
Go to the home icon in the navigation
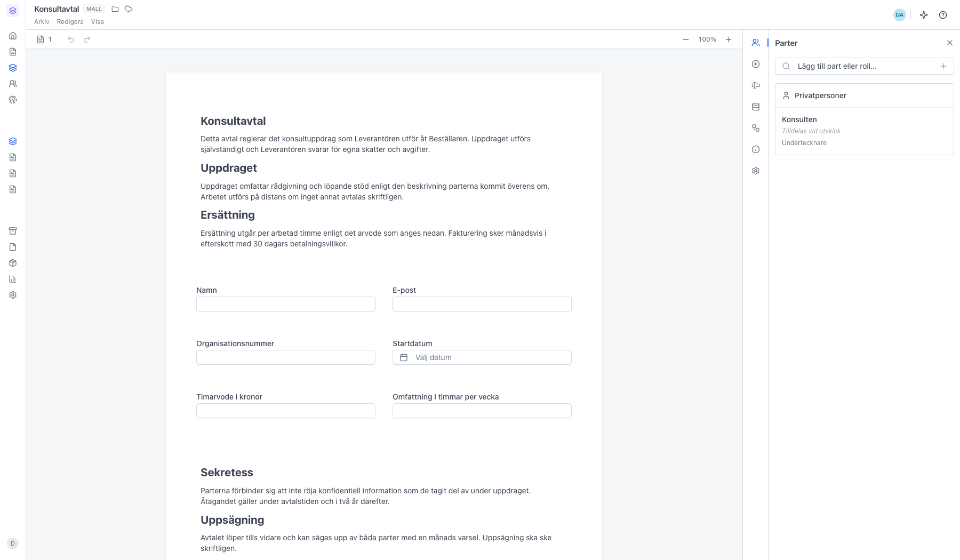[13, 36]
